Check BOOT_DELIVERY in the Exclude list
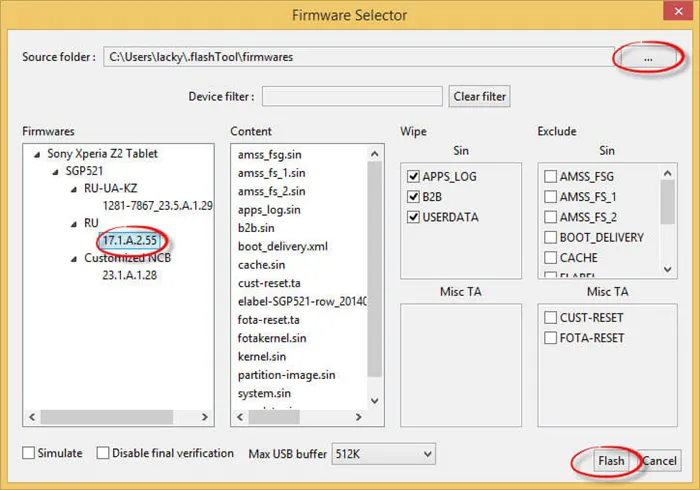This screenshot has width=700, height=490. tap(550, 237)
